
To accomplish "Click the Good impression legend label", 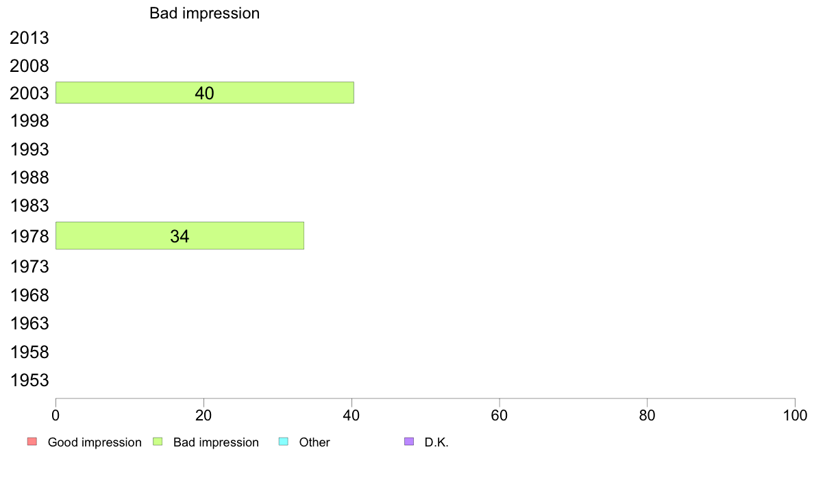I will coord(95,442).
